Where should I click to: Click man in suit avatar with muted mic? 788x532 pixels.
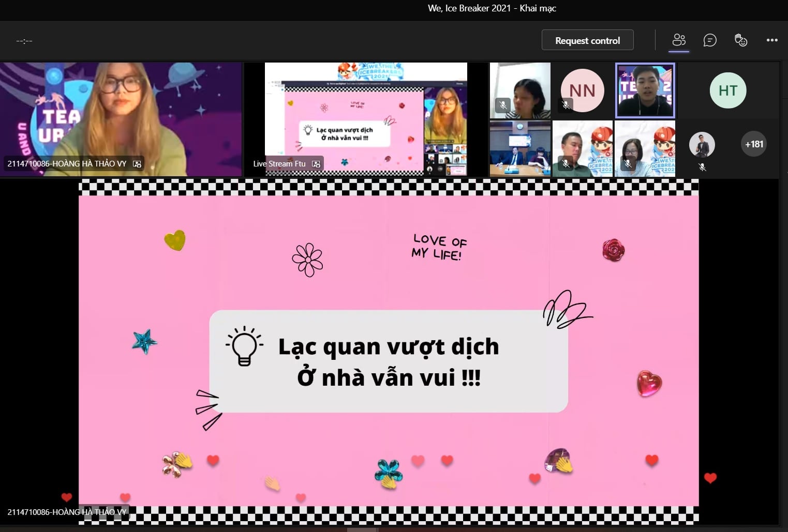point(702,145)
